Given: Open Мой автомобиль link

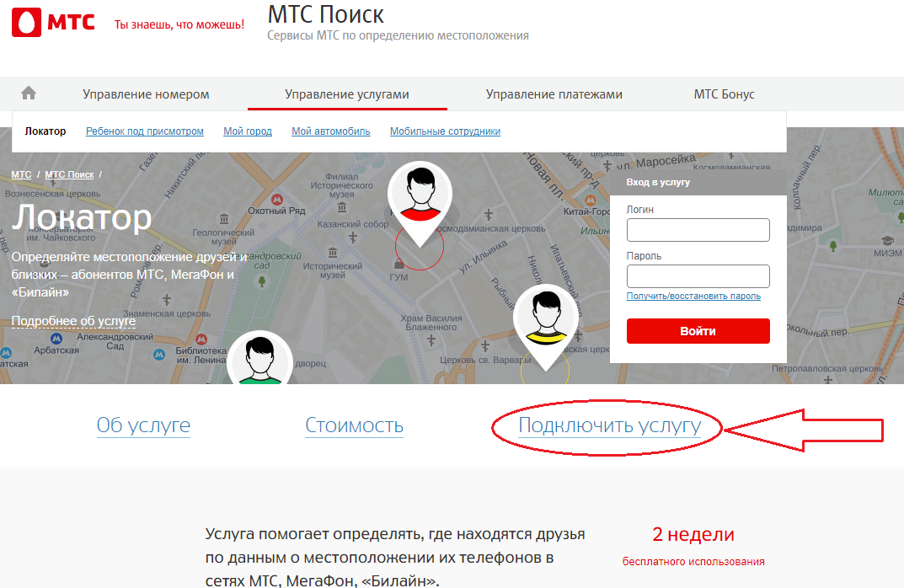Looking at the screenshot, I should 331,131.
